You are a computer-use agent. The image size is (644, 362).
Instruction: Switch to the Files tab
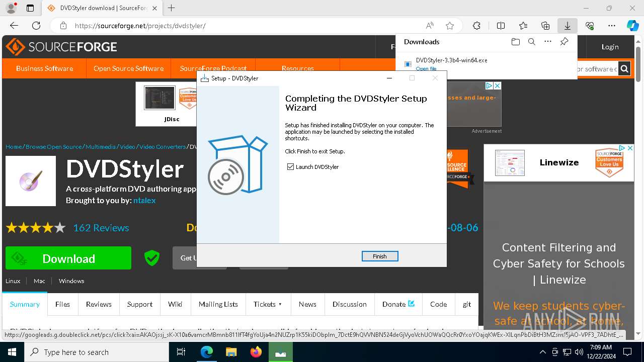pos(62,304)
